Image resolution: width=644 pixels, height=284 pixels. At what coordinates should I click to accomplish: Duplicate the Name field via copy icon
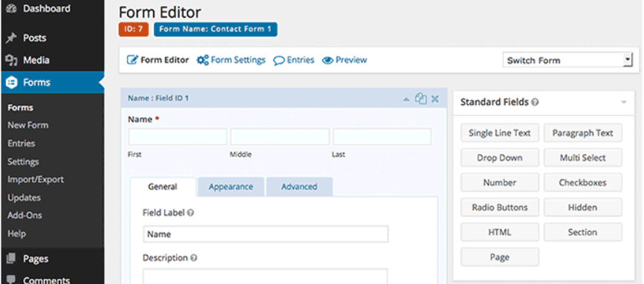[x=420, y=99]
